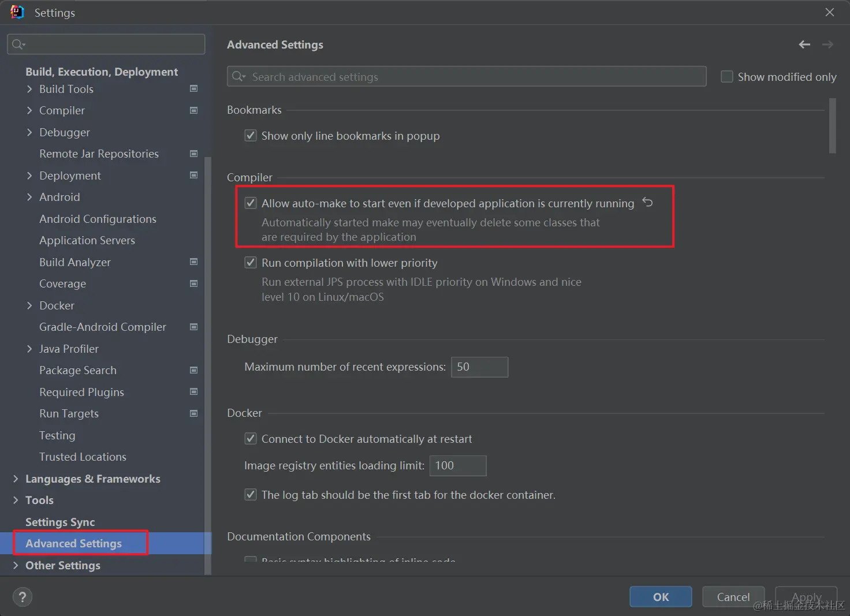Click the project-level icon beside Build Tools

pyautogui.click(x=194, y=89)
